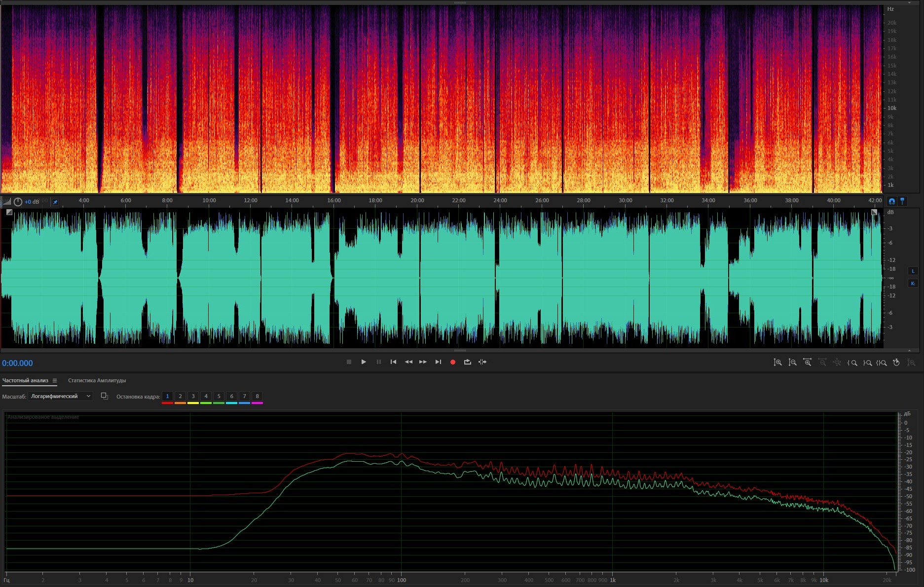Screen dimensions: 924x587
Task: Stop playback in the transport bar
Action: coord(349,362)
